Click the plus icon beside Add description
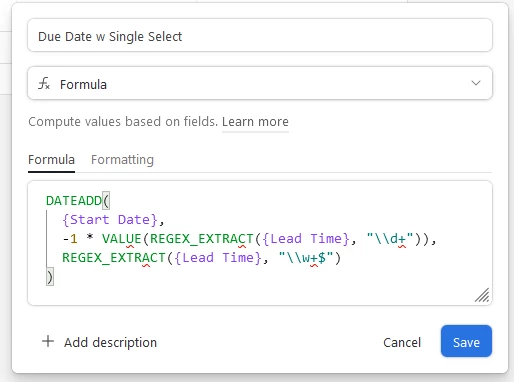Image resolution: width=514 pixels, height=382 pixels. (x=48, y=341)
